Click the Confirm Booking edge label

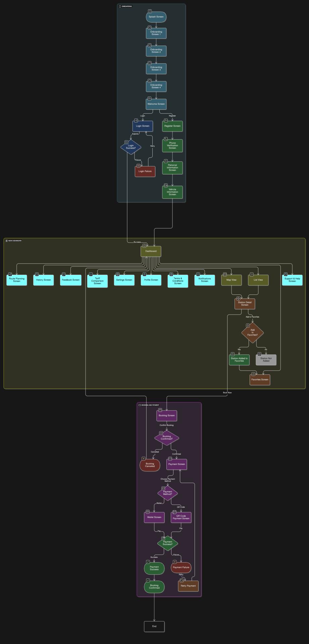[166, 425]
